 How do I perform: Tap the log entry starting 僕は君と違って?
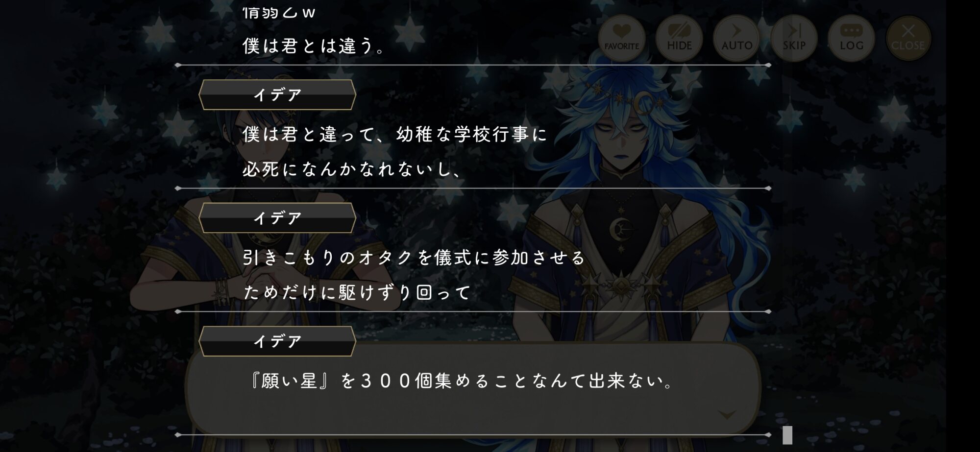click(394, 134)
